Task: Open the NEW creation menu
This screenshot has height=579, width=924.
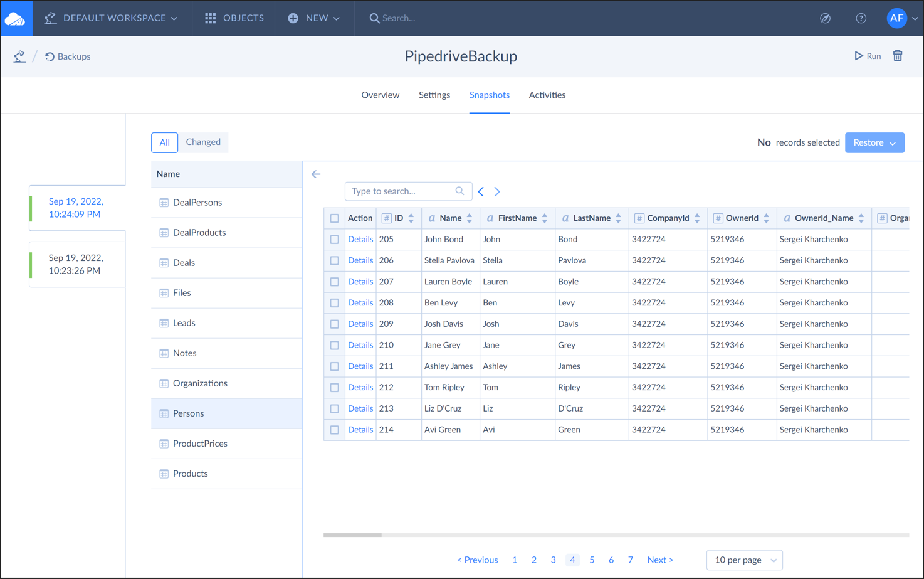Action: [x=314, y=18]
